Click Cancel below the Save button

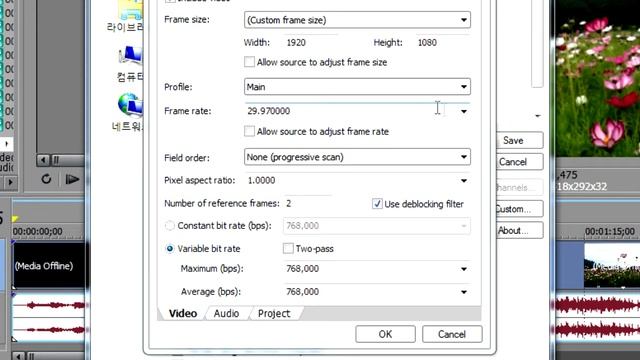point(520,162)
